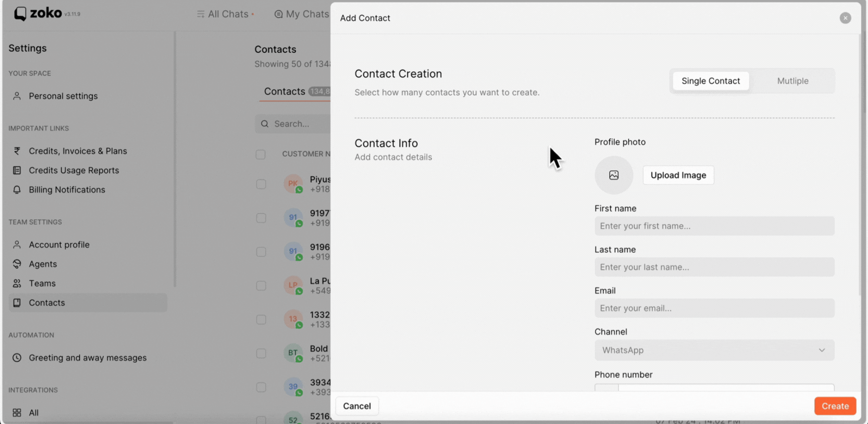868x424 pixels.
Task: Click the Account profile person icon
Action: tap(17, 244)
